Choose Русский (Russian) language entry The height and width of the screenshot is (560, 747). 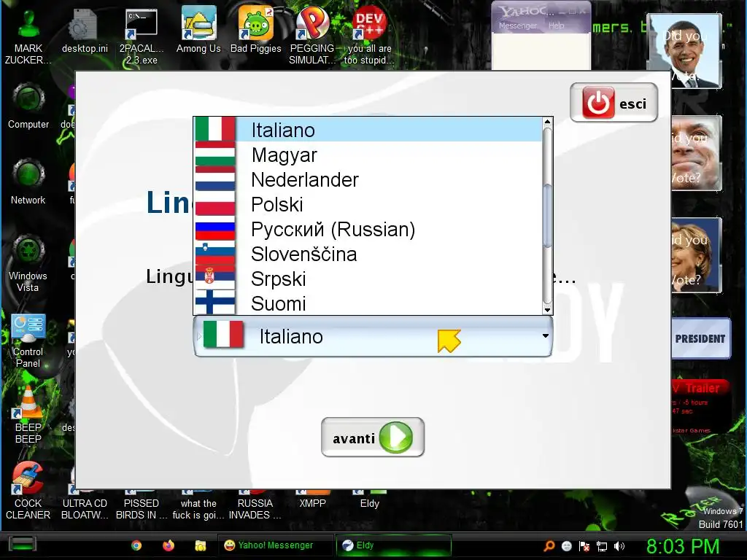click(x=368, y=229)
